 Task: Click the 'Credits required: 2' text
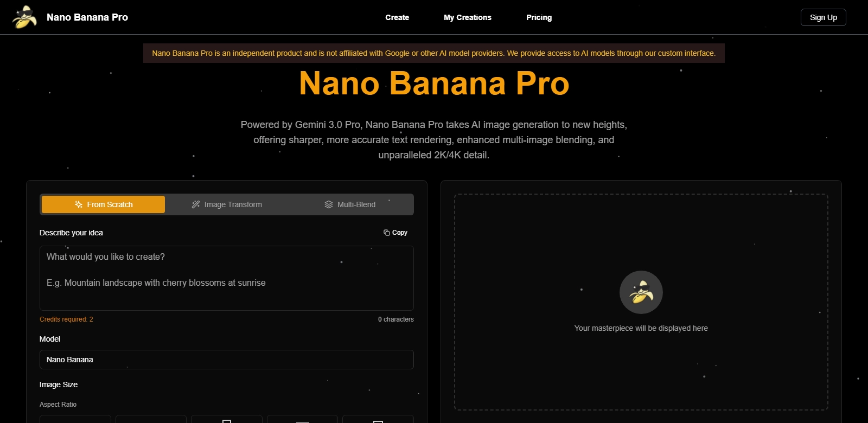pyautogui.click(x=66, y=319)
